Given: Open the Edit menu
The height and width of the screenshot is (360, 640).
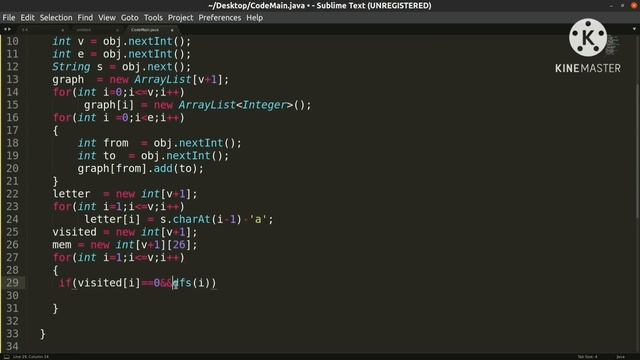Looking at the screenshot, I should pos(27,18).
